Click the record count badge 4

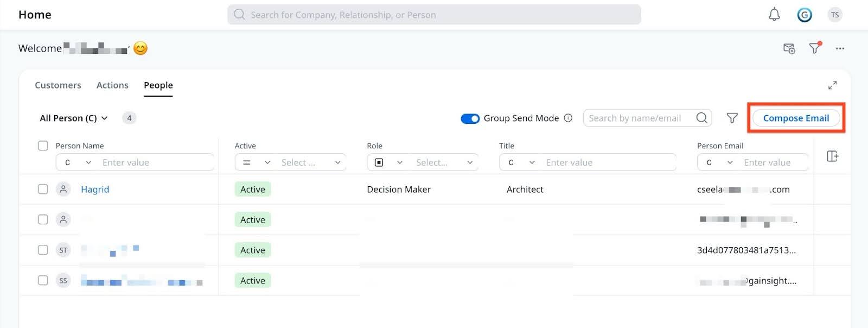click(129, 118)
